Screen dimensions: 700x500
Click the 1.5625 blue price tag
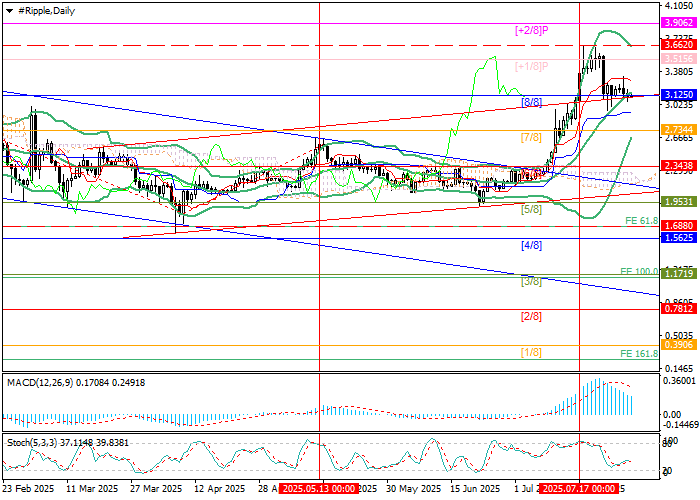(679, 238)
